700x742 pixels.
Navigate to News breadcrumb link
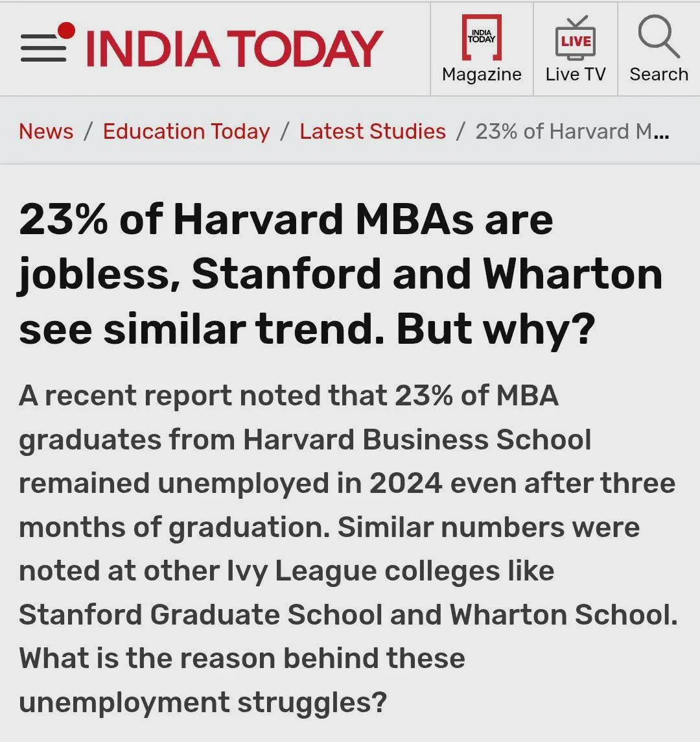pos(46,131)
